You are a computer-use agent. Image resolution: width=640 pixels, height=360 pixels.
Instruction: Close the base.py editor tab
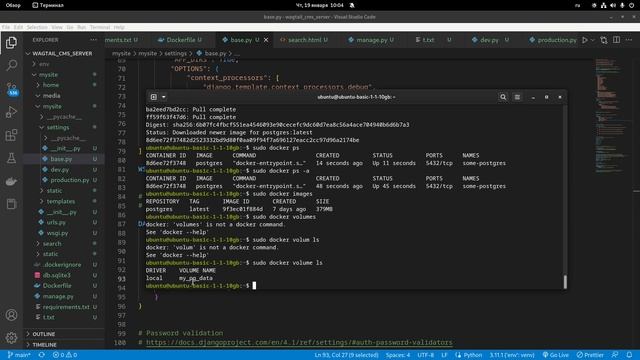click(266, 40)
